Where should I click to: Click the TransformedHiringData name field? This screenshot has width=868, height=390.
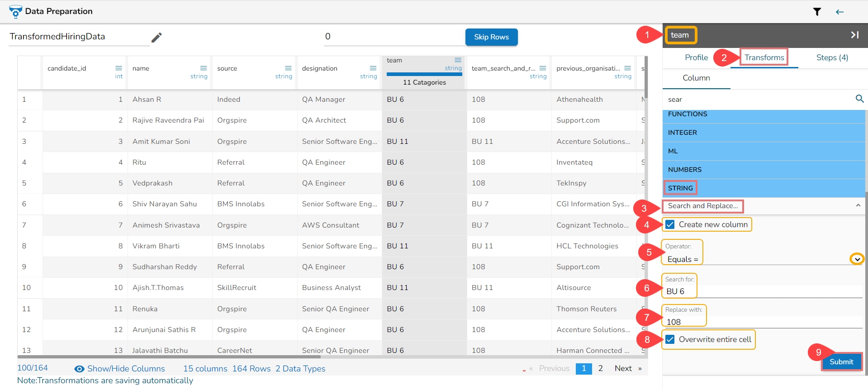79,37
